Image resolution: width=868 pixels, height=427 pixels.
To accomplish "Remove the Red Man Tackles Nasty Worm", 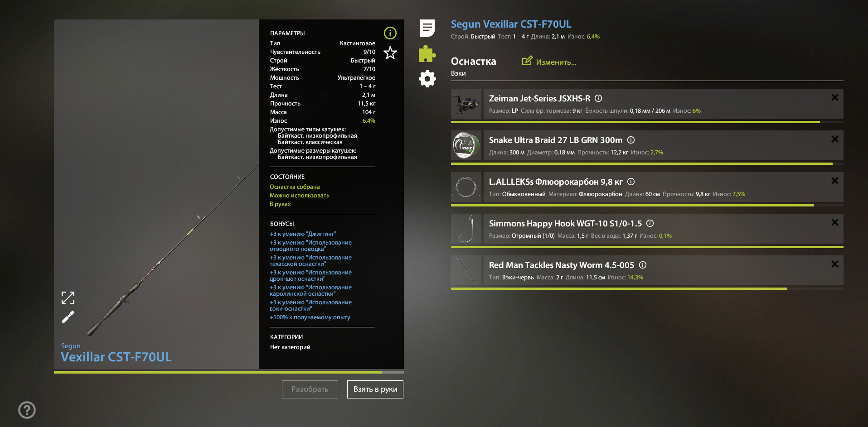I will tap(834, 264).
